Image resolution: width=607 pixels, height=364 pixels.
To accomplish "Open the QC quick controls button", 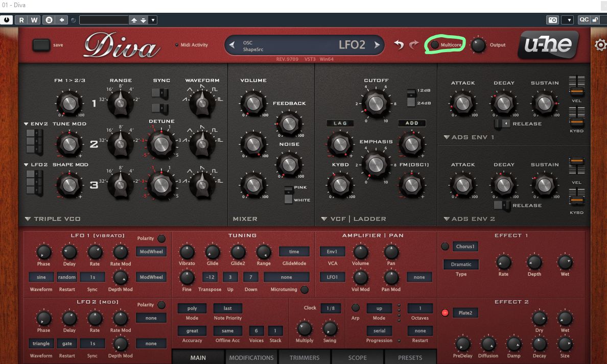I will point(584,20).
